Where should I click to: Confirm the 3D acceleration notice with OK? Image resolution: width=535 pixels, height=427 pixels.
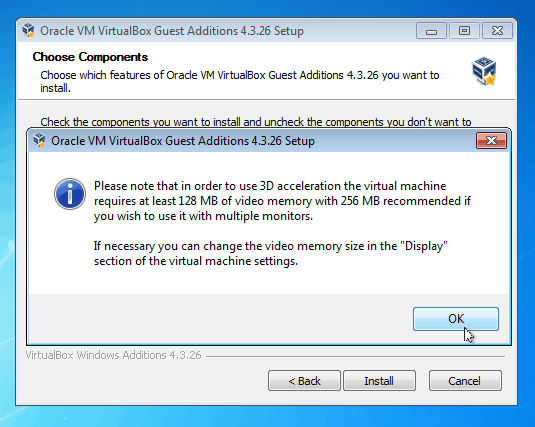[x=456, y=319]
